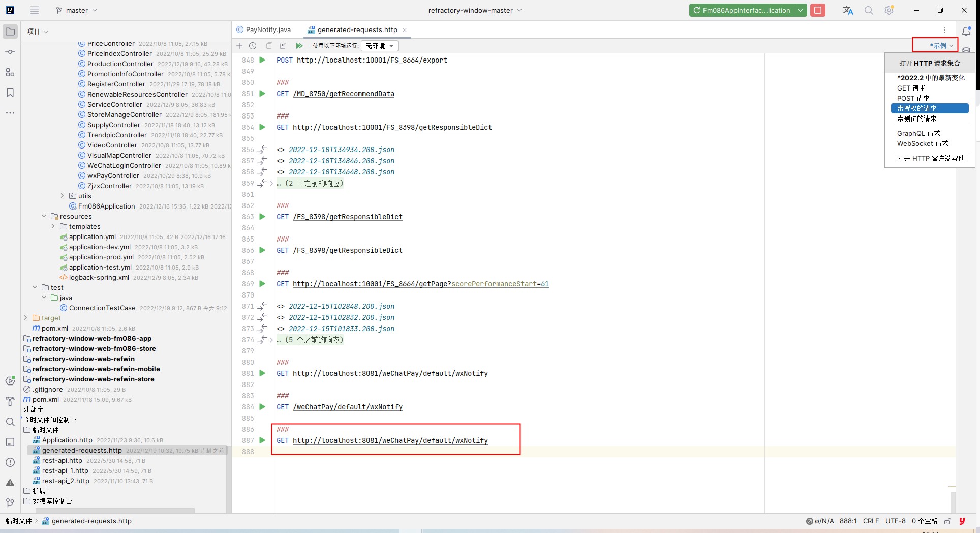Image resolution: width=980 pixels, height=533 pixels.
Task: Open the Commit tool window icon
Action: 10,52
